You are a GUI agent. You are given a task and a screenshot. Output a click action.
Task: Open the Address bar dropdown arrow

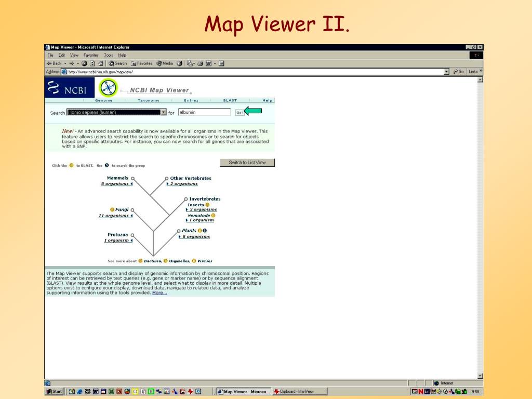[446, 72]
